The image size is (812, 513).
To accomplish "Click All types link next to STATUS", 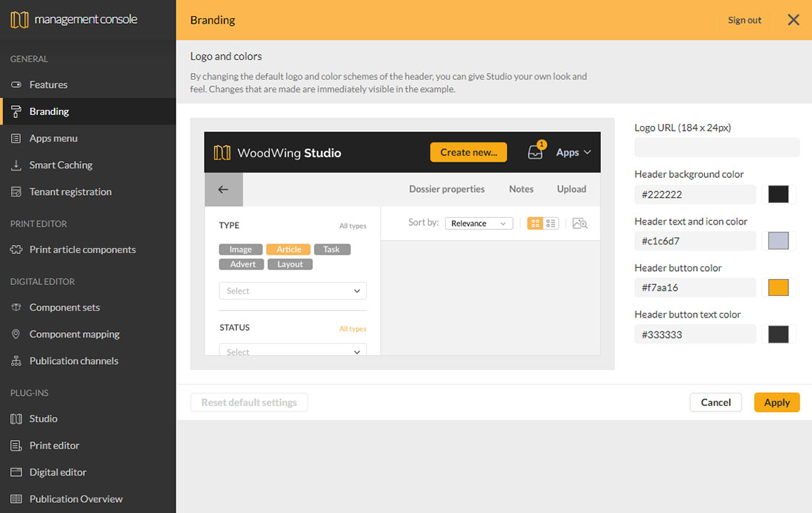I will (353, 328).
